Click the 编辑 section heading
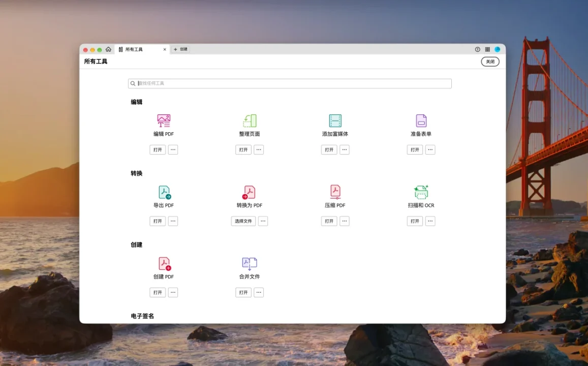This screenshot has width=588, height=366. (137, 102)
